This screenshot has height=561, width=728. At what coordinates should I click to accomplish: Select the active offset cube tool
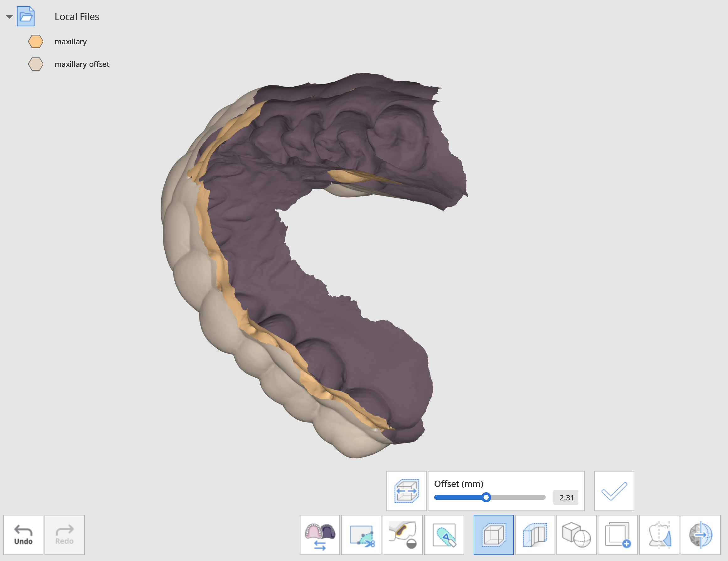click(x=494, y=535)
